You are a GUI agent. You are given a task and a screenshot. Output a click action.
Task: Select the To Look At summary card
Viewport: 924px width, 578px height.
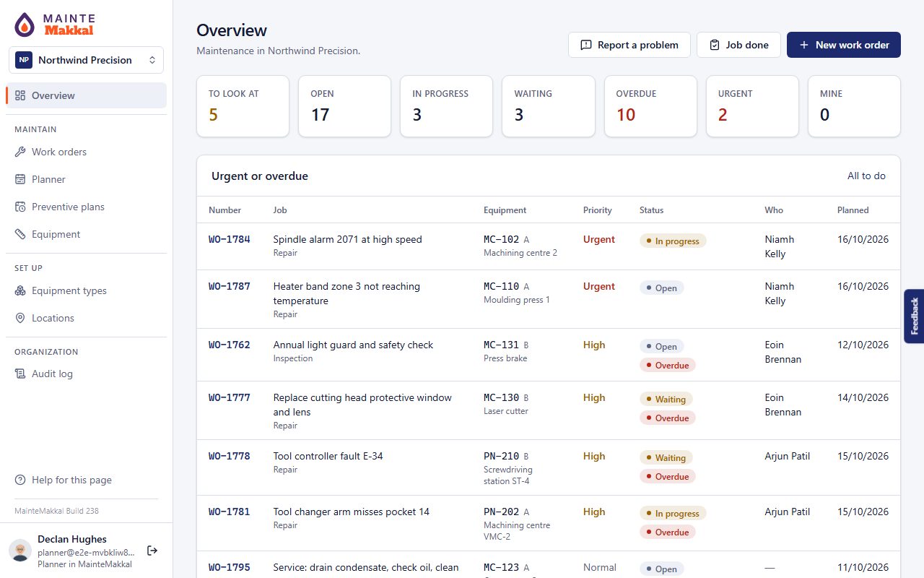coord(243,106)
